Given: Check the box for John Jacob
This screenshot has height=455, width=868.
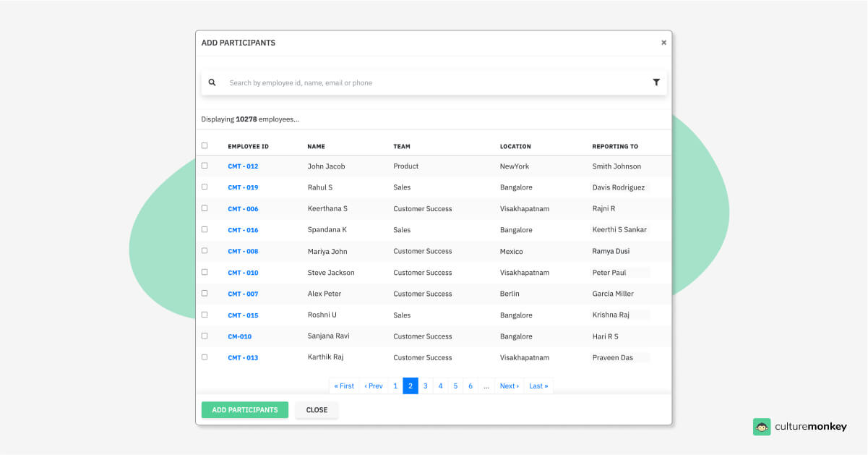Looking at the screenshot, I should [x=205, y=166].
